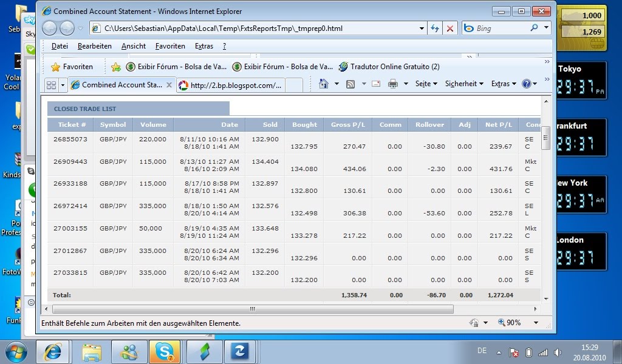Screen dimensions: 622x364
Task: Open the Extras menu in menu bar
Action: (x=204, y=46)
